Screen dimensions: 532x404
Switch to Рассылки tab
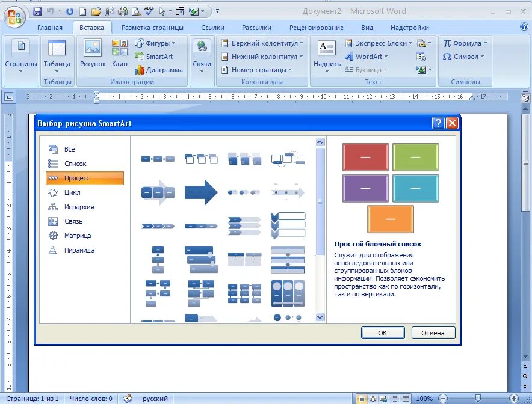pyautogui.click(x=256, y=28)
